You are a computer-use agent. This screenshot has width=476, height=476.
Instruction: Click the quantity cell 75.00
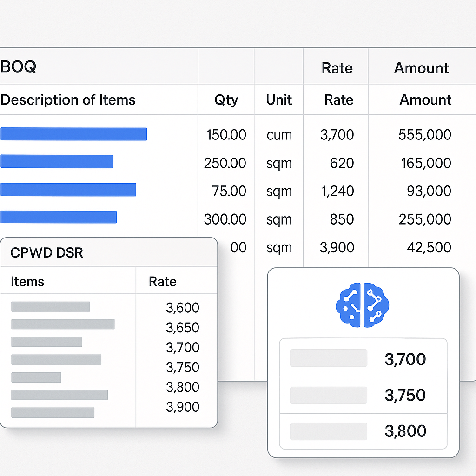pyautogui.click(x=229, y=191)
